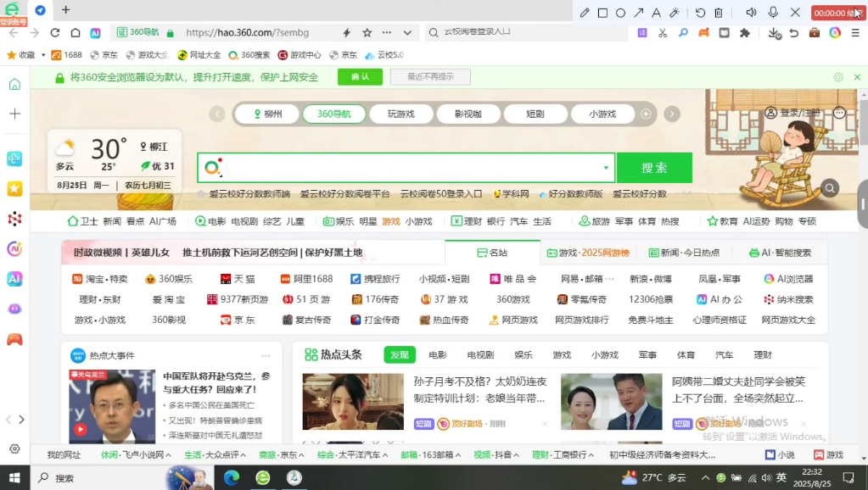Open notification bar settings gear
868x490 pixels.
click(838, 77)
